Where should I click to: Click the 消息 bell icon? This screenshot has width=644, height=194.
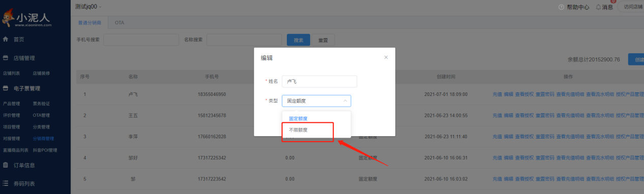click(x=598, y=7)
